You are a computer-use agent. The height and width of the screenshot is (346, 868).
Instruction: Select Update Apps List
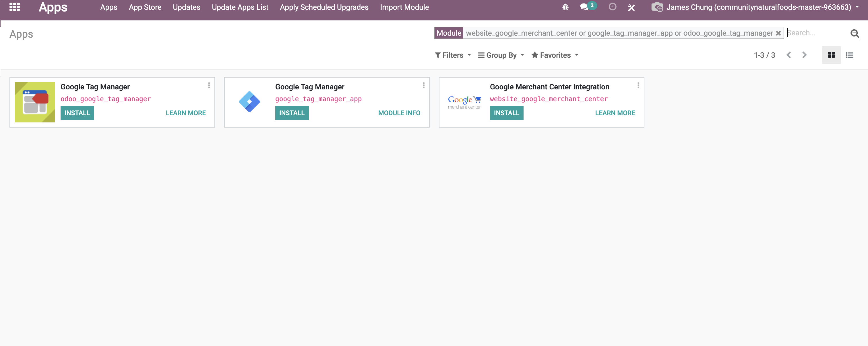pyautogui.click(x=240, y=7)
